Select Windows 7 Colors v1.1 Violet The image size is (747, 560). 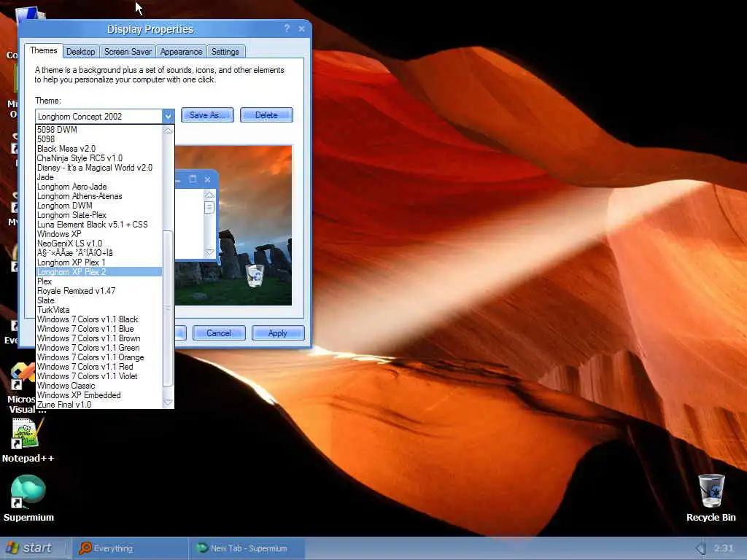[99, 376]
